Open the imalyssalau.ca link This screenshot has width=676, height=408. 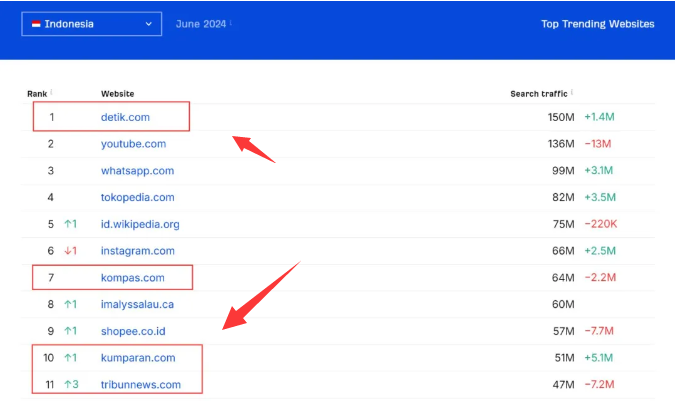(x=137, y=304)
